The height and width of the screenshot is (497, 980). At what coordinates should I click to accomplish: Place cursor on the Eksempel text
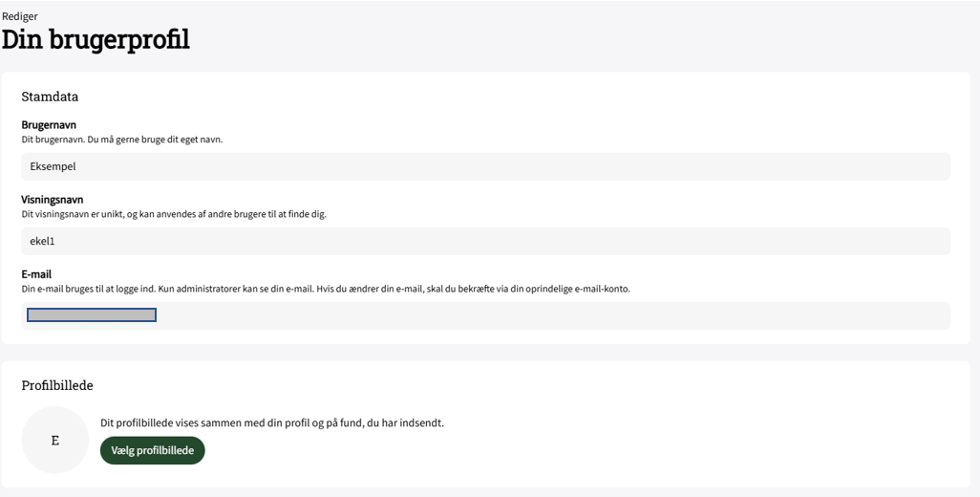(53, 166)
